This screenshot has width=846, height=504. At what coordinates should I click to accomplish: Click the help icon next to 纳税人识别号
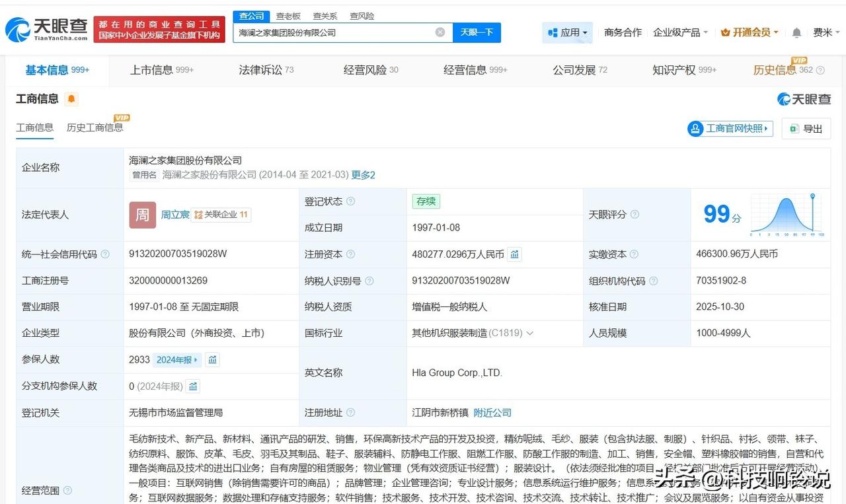(x=369, y=281)
